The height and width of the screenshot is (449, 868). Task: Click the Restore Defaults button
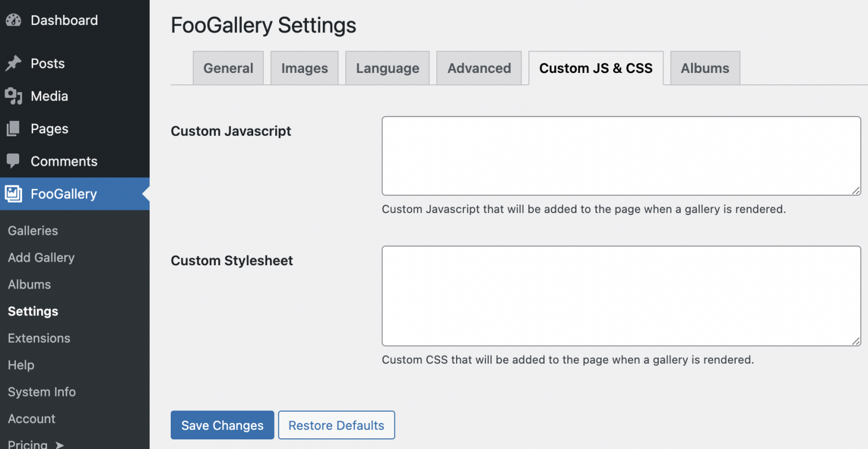point(336,425)
